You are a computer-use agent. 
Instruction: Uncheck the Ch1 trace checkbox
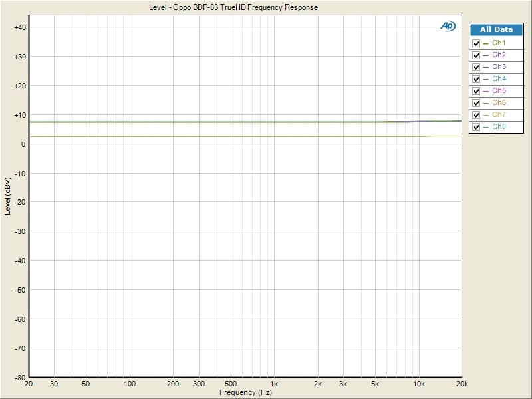point(476,43)
